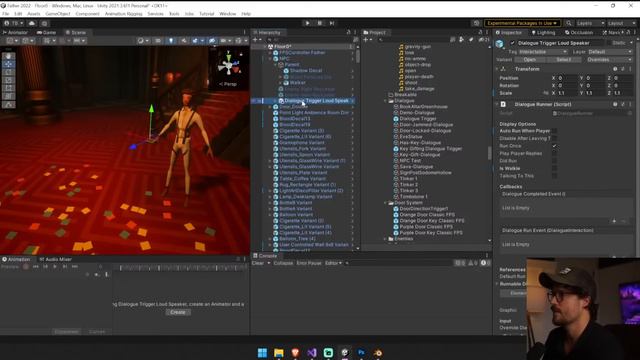Switch to the Game tab
Viewport: 640px width, 360px height.
(x=46, y=32)
